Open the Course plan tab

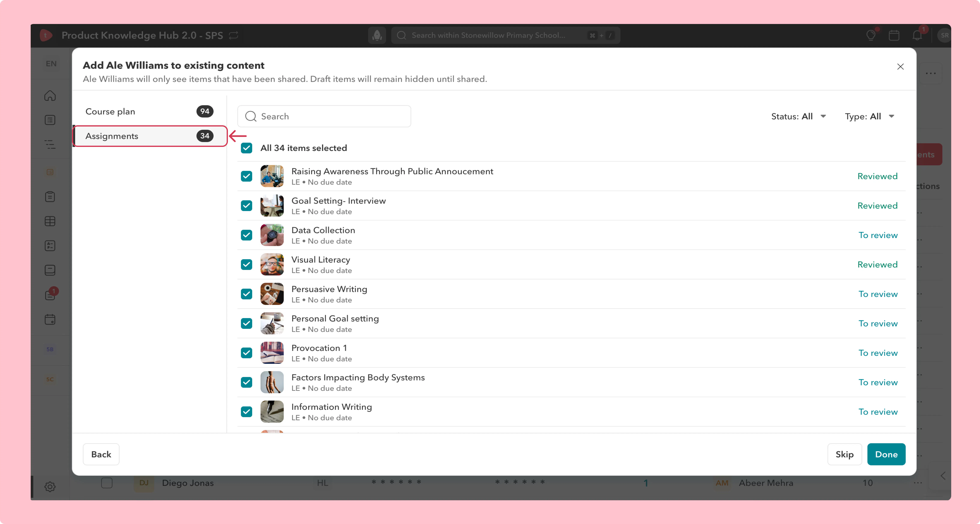click(149, 111)
